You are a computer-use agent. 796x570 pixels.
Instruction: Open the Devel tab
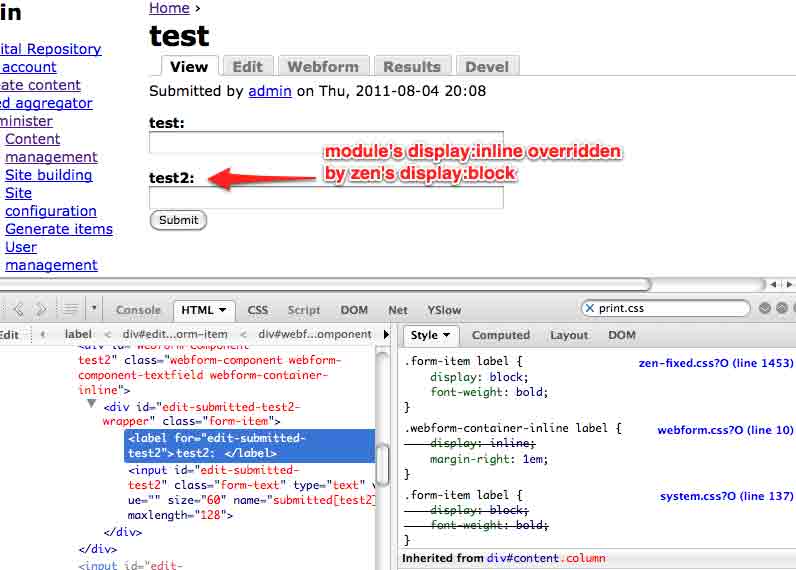coord(487,66)
